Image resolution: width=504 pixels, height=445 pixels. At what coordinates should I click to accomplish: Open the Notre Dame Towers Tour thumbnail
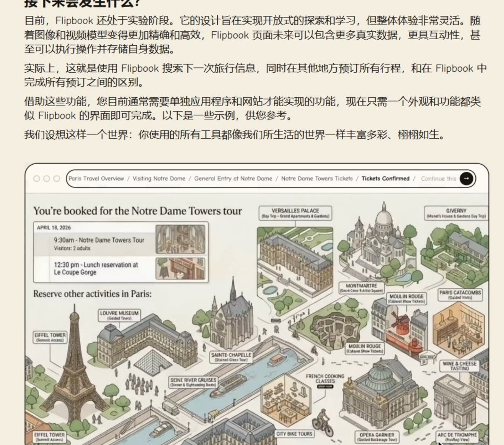180,239
